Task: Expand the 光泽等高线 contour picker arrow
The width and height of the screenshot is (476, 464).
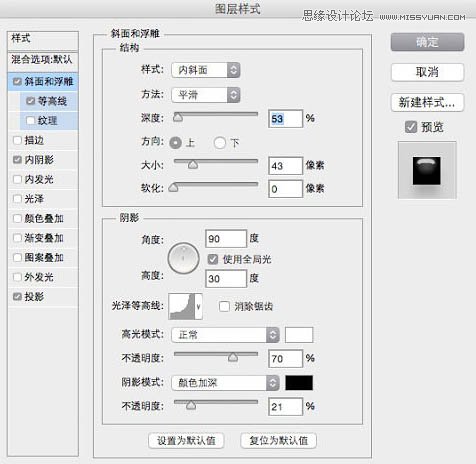Action: tap(198, 306)
